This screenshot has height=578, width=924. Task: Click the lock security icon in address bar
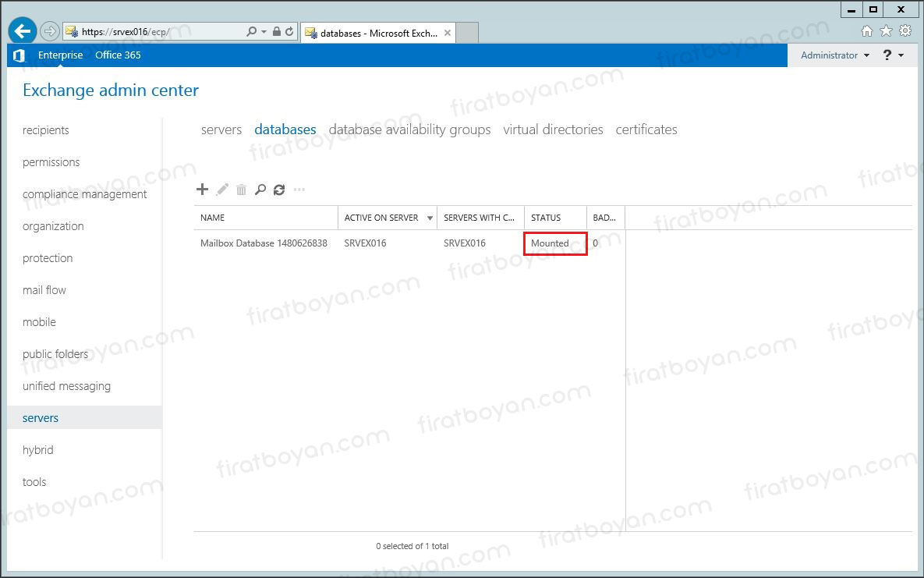coord(276,31)
